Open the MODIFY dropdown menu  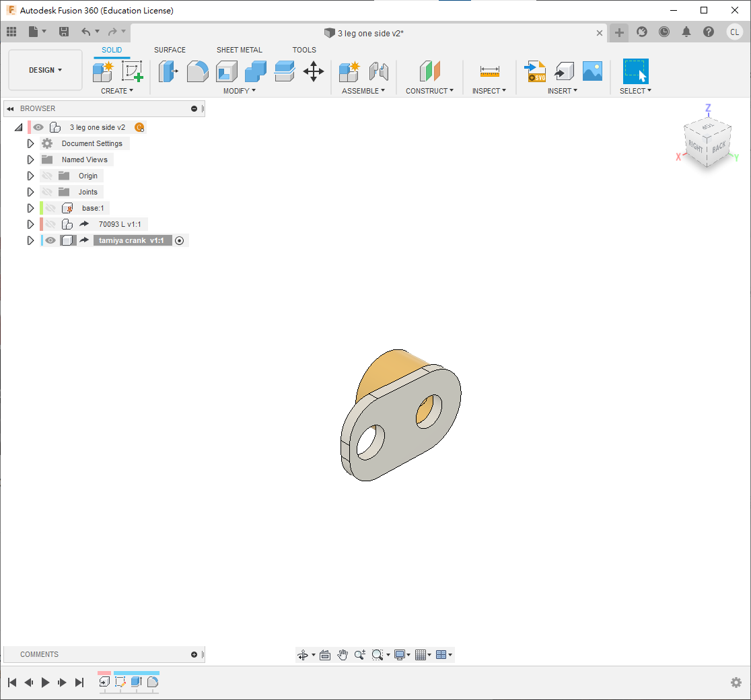239,91
